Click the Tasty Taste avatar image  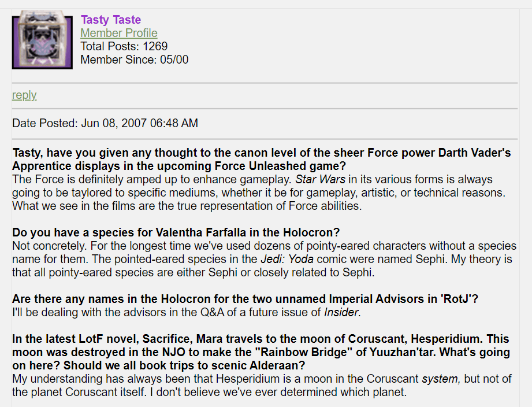pyautogui.click(x=42, y=40)
